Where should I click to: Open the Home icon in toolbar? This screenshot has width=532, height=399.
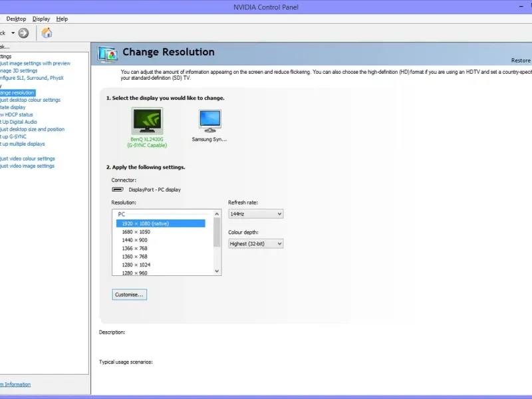tap(47, 33)
